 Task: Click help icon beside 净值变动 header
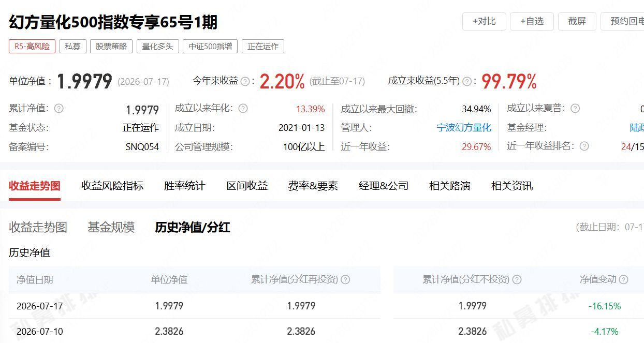tap(623, 279)
